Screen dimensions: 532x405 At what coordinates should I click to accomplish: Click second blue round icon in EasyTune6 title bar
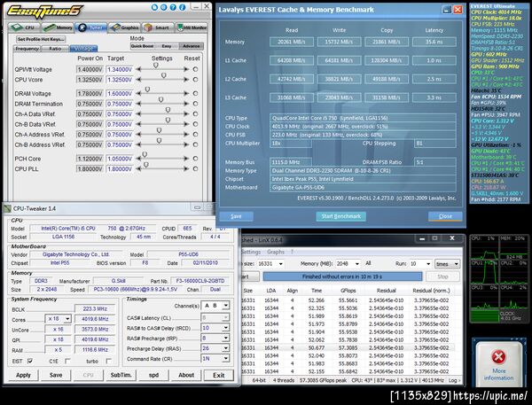pos(164,7)
